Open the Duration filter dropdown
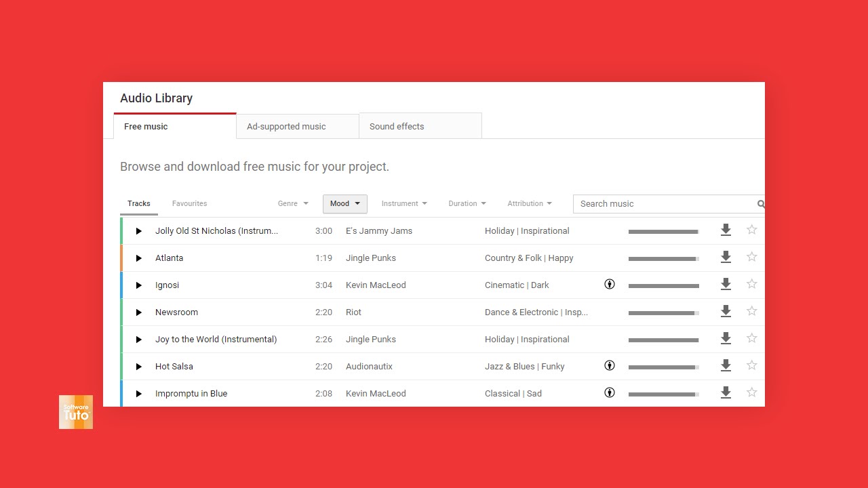This screenshot has height=488, width=868. coord(467,203)
